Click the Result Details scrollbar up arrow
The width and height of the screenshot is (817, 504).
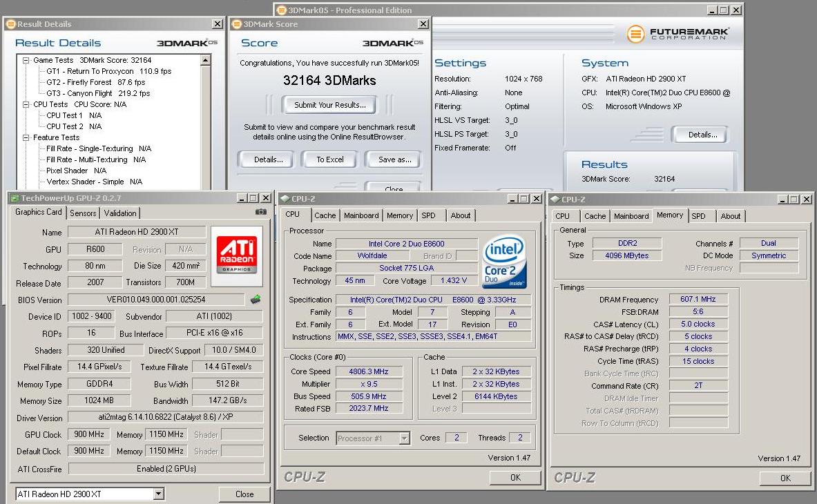206,60
